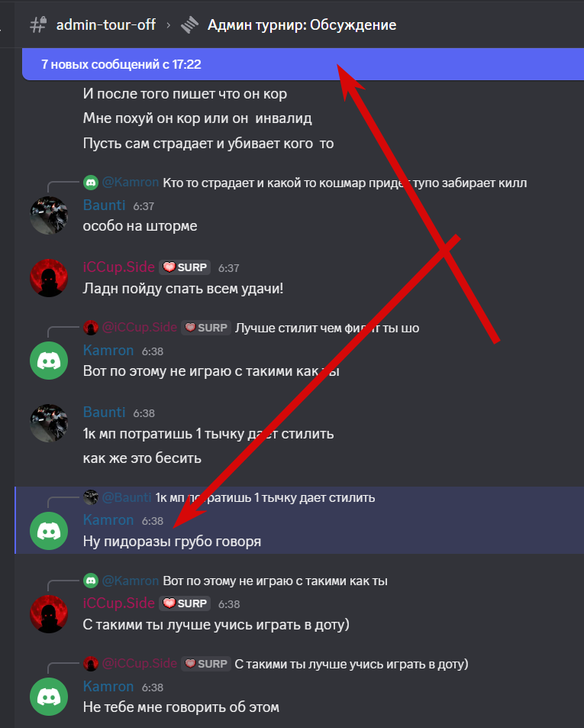Open Kamron's green Discord avatar at Вот по этому

49,361
